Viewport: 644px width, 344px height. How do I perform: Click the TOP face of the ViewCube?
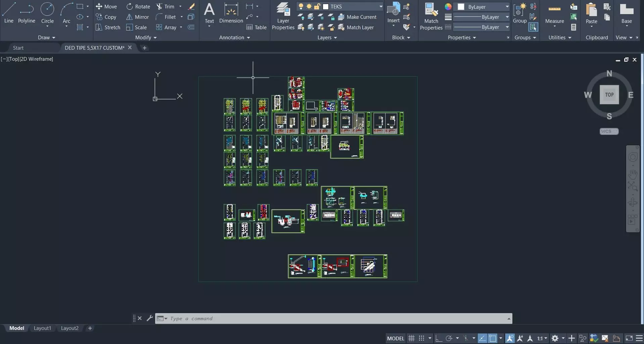tap(609, 95)
